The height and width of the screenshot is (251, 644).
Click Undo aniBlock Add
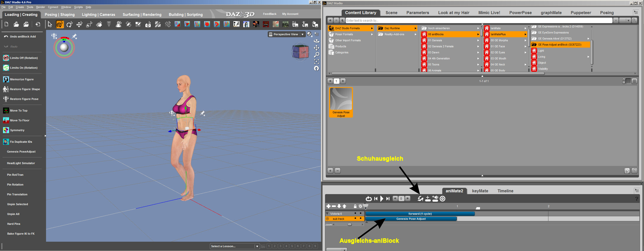(x=20, y=37)
